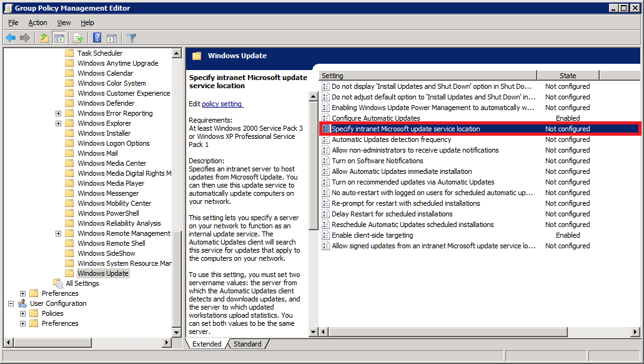Select 'Reschedule Automatic Updates scheduled installations' setting
The width and height of the screenshot is (644, 364).
pos(413,225)
